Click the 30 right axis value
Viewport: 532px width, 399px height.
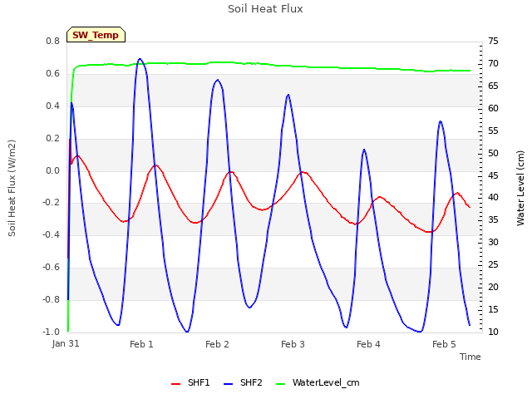493,242
